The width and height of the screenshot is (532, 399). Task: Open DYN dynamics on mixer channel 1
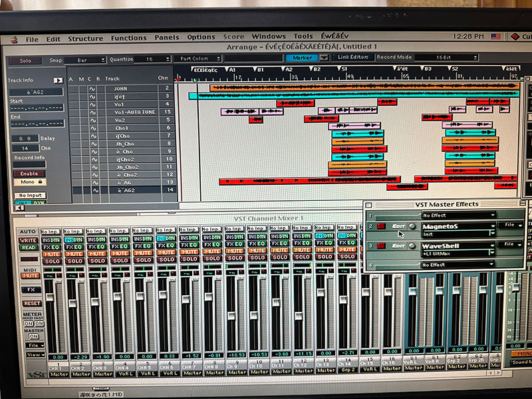(x=56, y=240)
